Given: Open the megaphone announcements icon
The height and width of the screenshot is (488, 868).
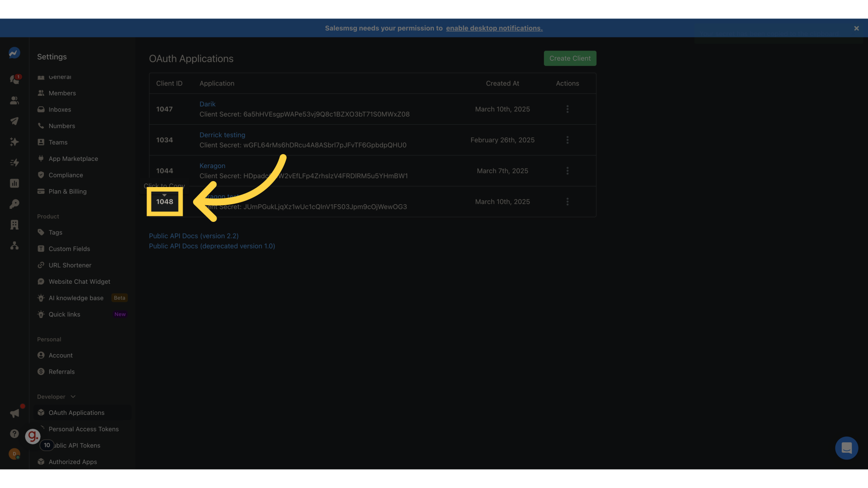Looking at the screenshot, I should (15, 413).
